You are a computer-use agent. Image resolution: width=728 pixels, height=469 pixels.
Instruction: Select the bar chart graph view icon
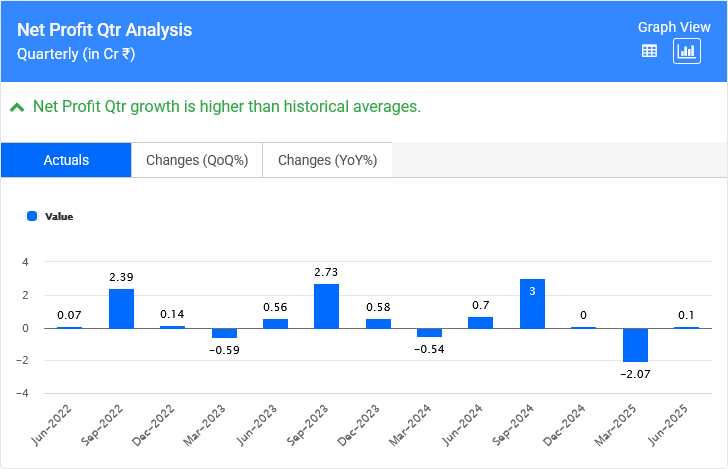click(686, 51)
